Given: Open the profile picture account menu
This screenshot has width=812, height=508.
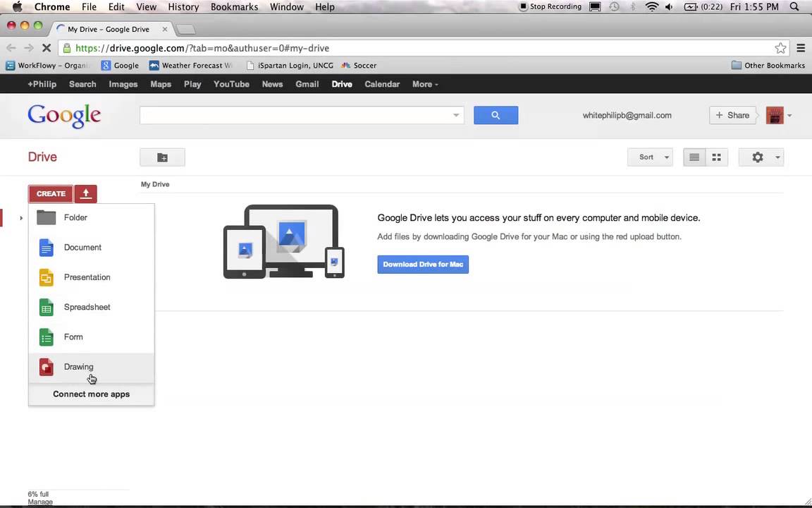Looking at the screenshot, I should (x=775, y=115).
